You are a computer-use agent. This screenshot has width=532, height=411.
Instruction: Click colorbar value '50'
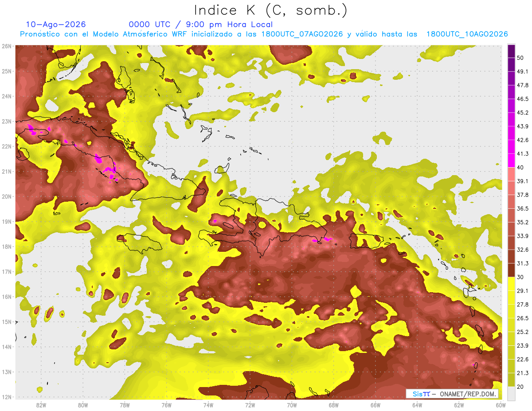520,58
